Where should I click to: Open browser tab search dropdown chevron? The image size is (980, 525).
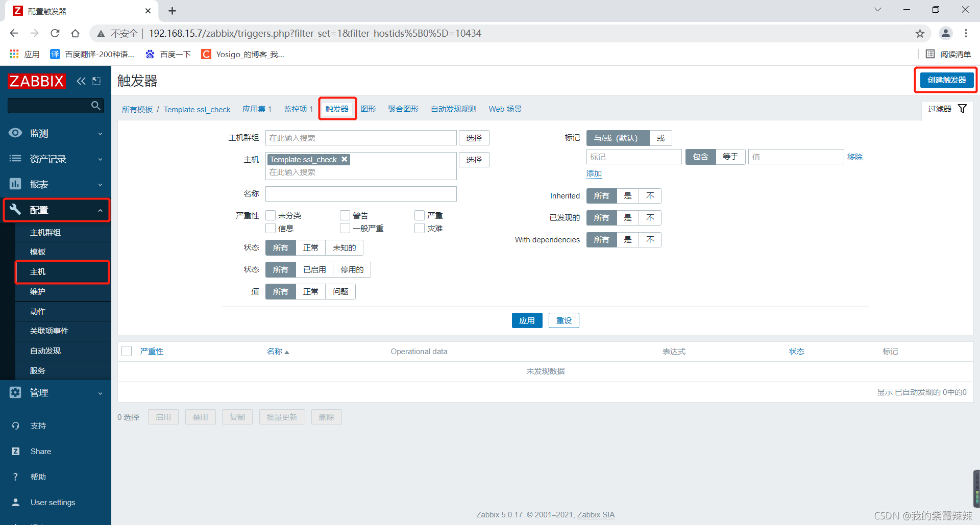877,10
